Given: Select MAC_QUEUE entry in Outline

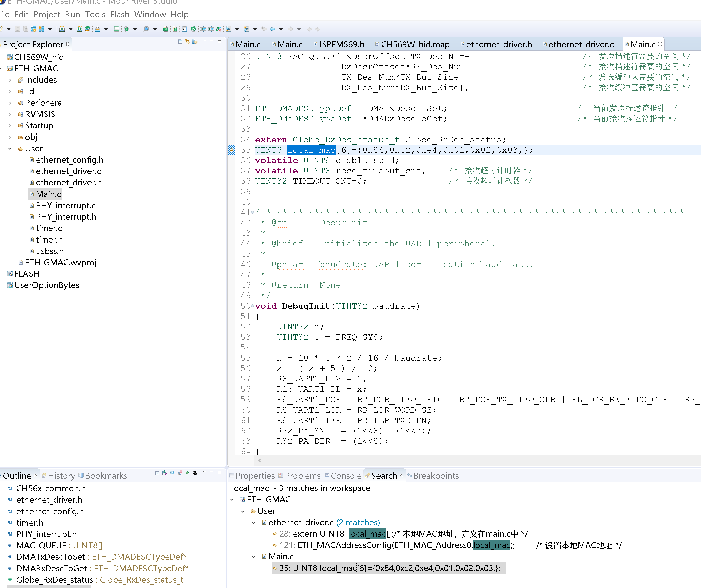Looking at the screenshot, I should pos(59,546).
